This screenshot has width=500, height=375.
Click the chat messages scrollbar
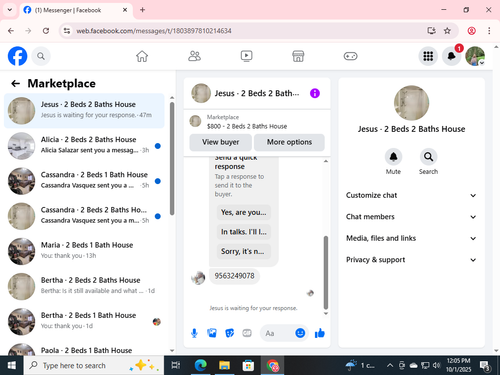pos(326,273)
